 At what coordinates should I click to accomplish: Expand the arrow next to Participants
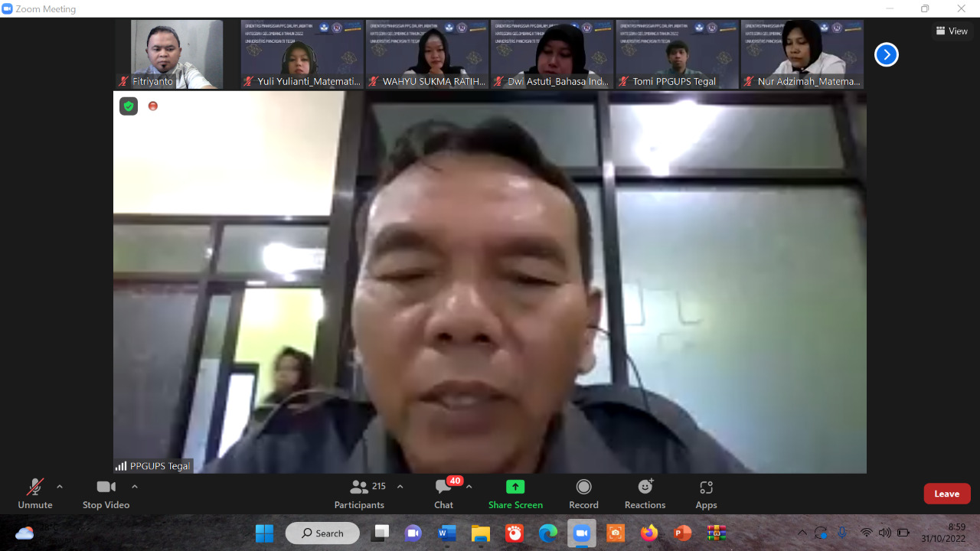[400, 487]
